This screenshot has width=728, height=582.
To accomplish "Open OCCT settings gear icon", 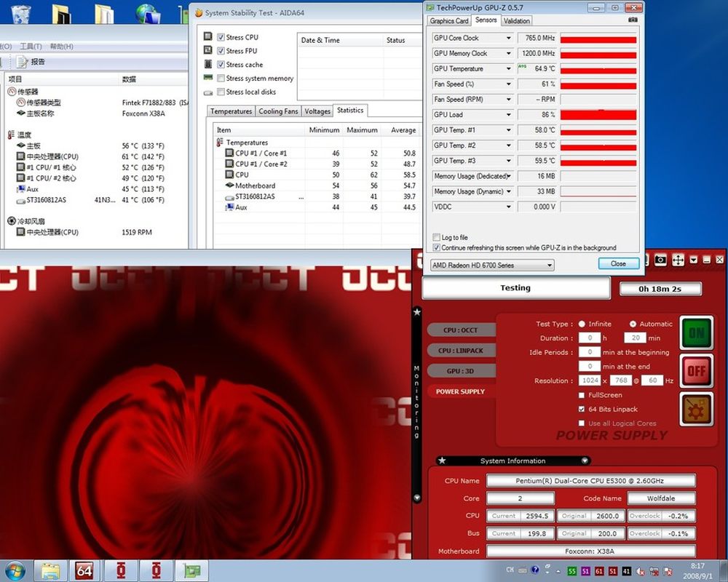I will [x=696, y=409].
